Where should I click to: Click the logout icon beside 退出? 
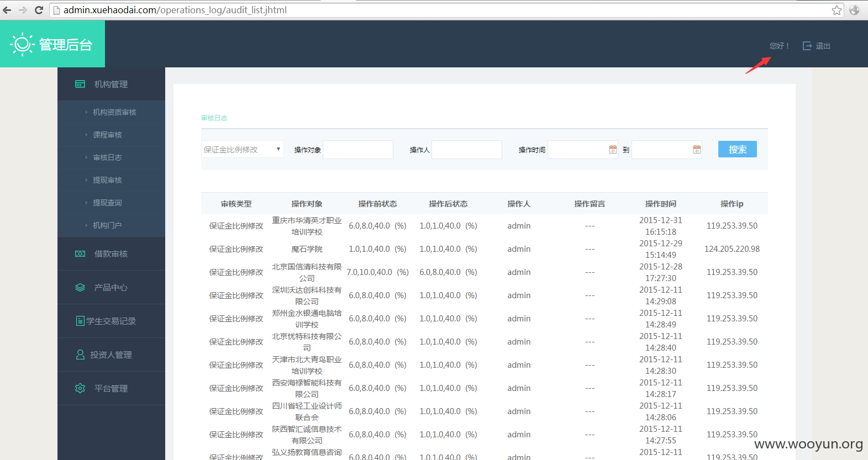pos(807,46)
